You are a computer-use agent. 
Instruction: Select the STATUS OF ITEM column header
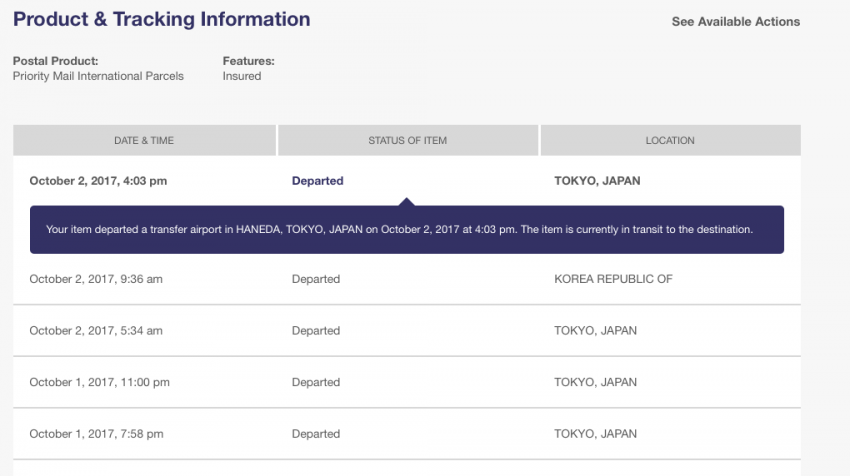[408, 140]
